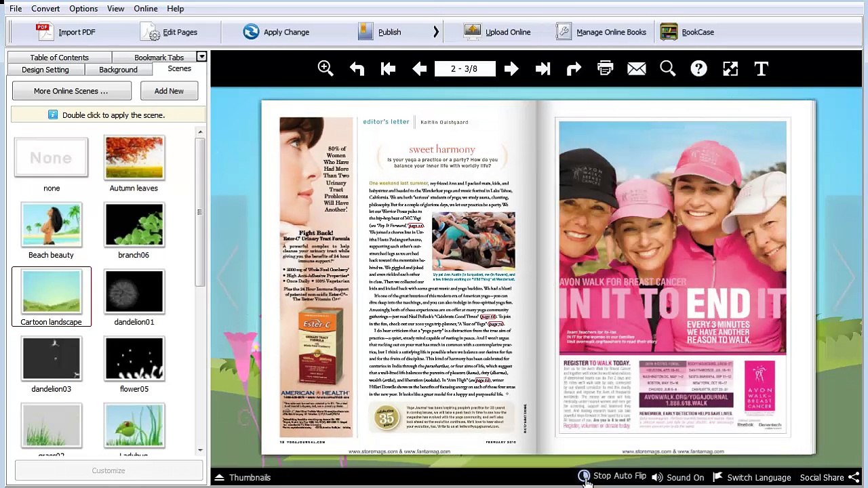Open the Help menu
The width and height of the screenshot is (868, 488).
(x=176, y=8)
